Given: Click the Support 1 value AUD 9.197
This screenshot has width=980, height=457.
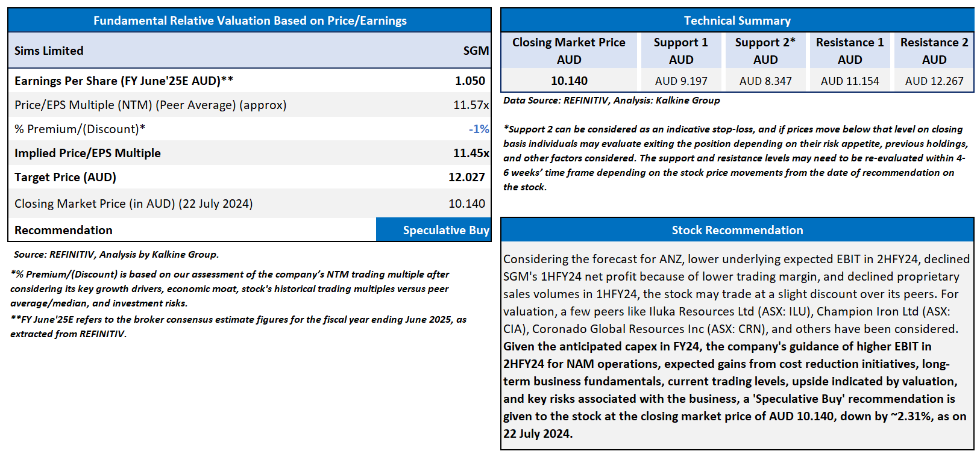Looking at the screenshot, I should (681, 81).
